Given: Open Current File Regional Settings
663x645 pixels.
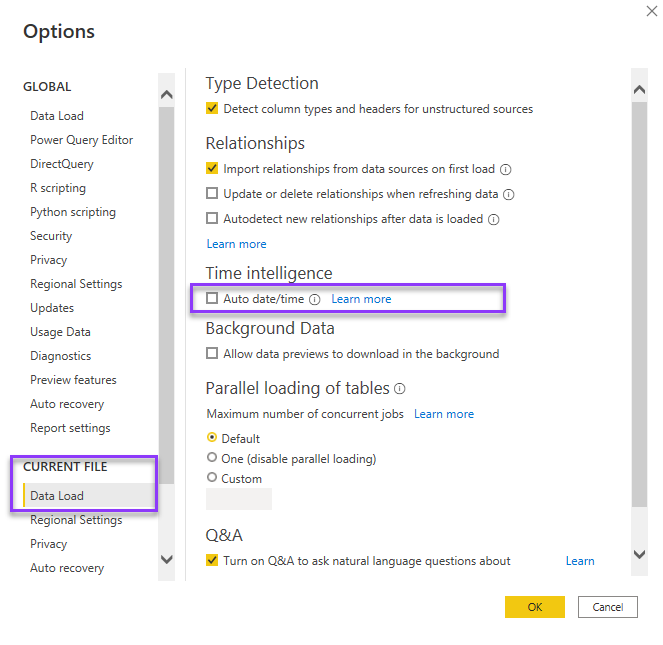Looking at the screenshot, I should point(76,520).
